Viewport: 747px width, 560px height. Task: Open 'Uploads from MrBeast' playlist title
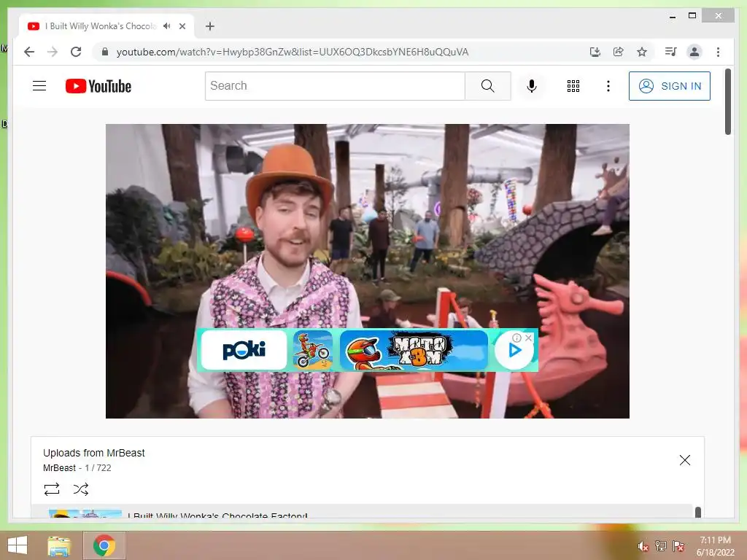click(94, 453)
